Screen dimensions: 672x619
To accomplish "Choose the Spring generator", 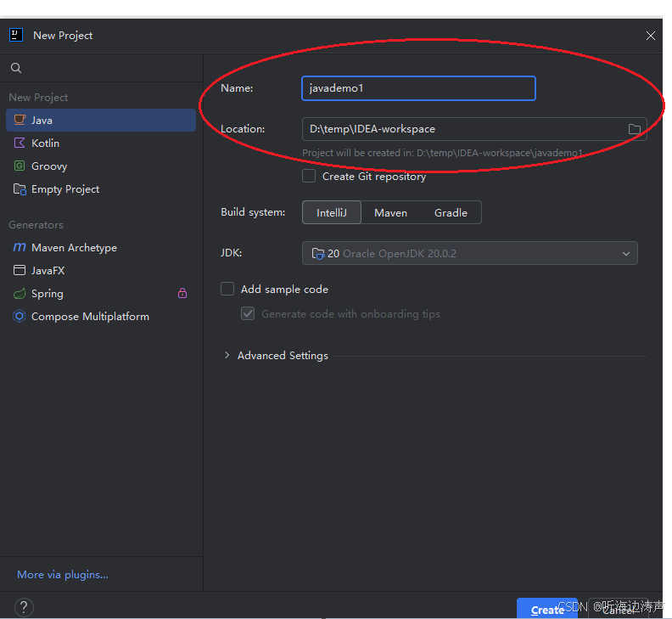I will tap(101, 294).
